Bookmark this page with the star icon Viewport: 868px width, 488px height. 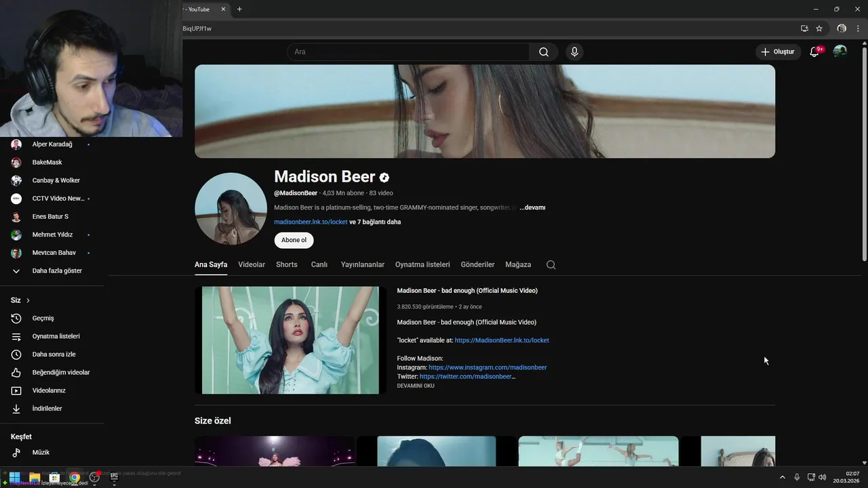[819, 28]
